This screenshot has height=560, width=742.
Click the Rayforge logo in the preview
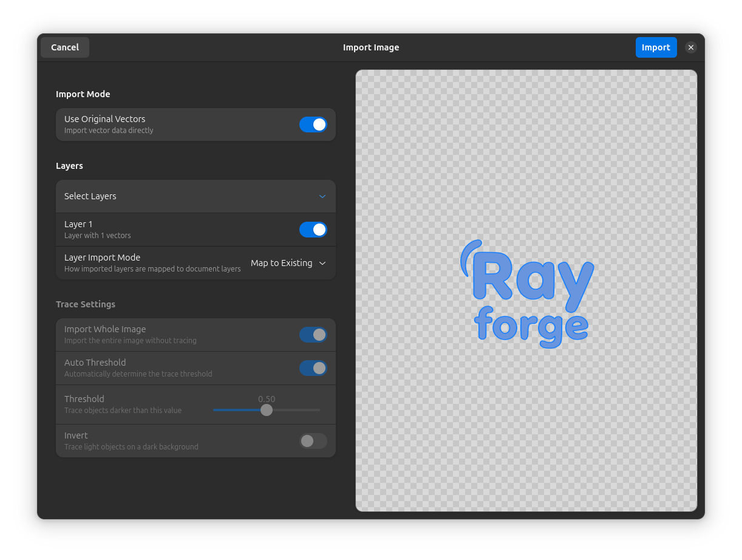[x=526, y=292]
